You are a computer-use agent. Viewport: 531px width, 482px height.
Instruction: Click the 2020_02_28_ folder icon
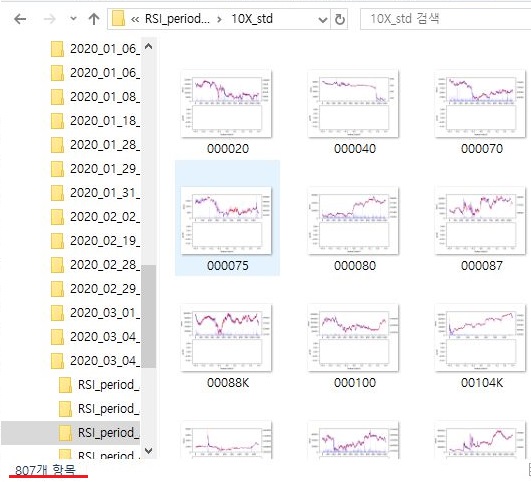click(57, 265)
